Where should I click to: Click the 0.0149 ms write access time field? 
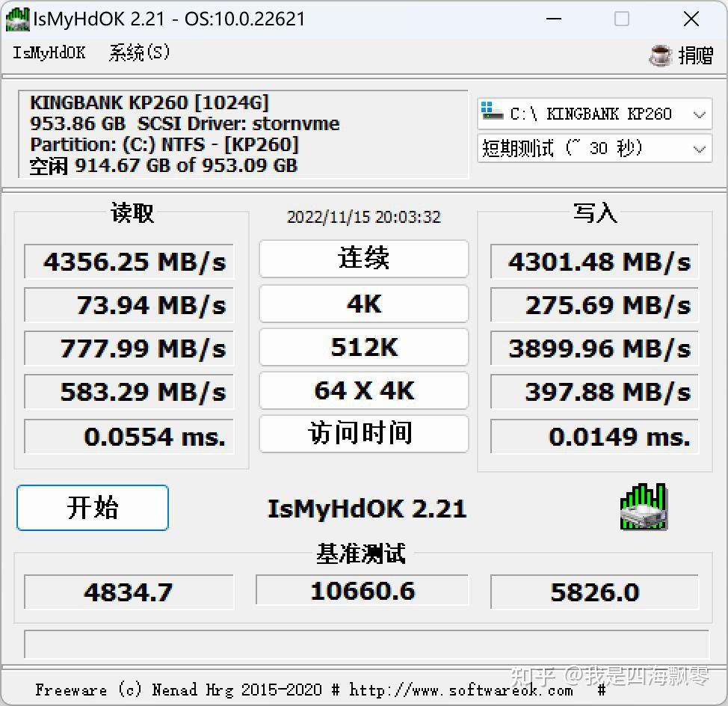pos(594,436)
